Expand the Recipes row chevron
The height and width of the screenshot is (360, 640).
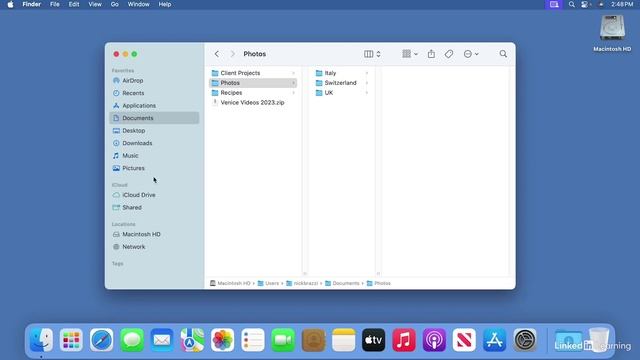293,93
